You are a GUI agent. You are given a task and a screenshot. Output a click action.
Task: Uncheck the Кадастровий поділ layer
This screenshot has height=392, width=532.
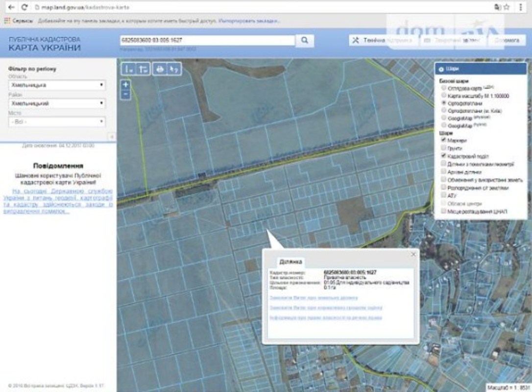(444, 155)
